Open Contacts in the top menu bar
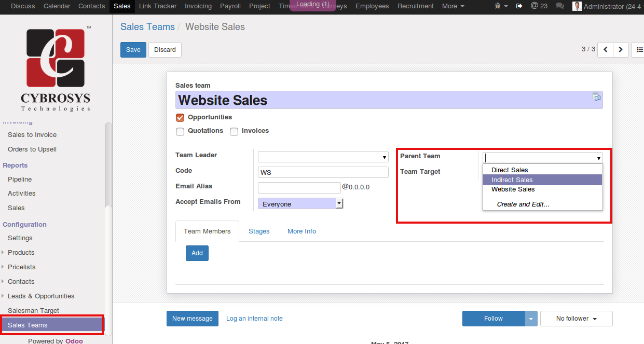The image size is (644, 344). click(x=92, y=6)
